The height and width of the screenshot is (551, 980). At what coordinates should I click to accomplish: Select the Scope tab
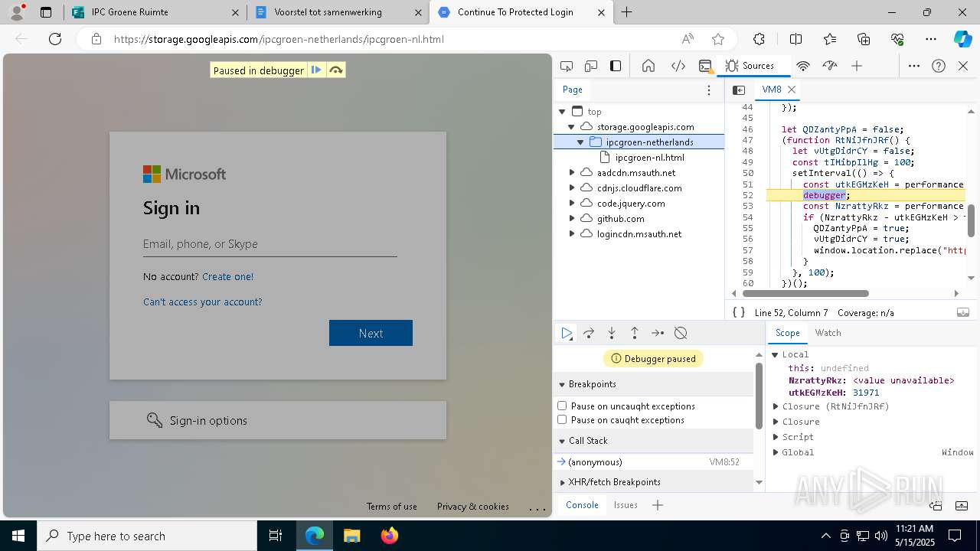(787, 333)
